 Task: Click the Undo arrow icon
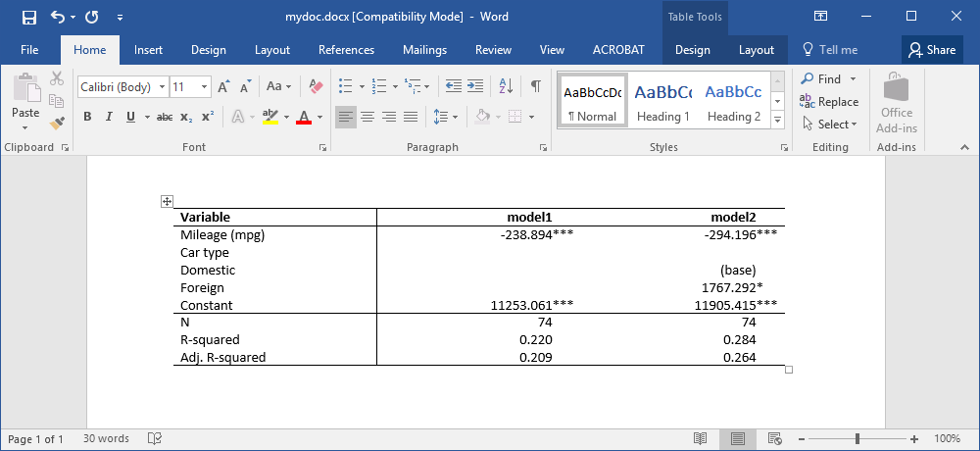pyautogui.click(x=58, y=17)
